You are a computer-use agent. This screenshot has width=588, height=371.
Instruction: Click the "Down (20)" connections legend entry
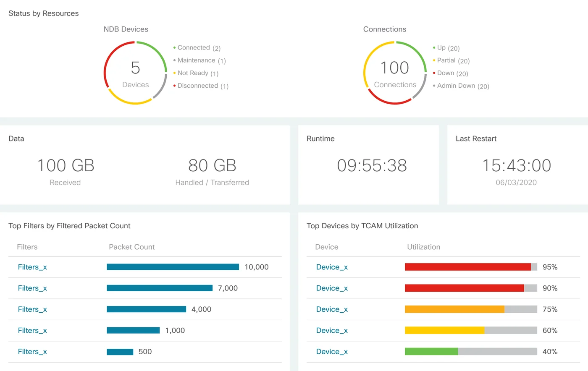[450, 73]
